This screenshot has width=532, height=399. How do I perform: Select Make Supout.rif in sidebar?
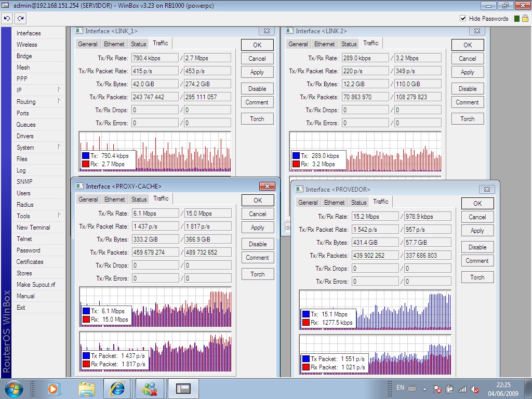pyautogui.click(x=38, y=285)
